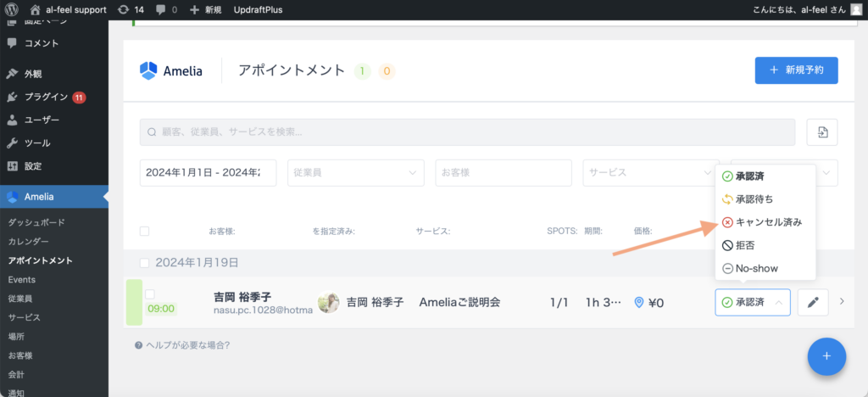Image resolution: width=868 pixels, height=397 pixels.
Task: Click the pencil edit appointment icon
Action: point(813,302)
